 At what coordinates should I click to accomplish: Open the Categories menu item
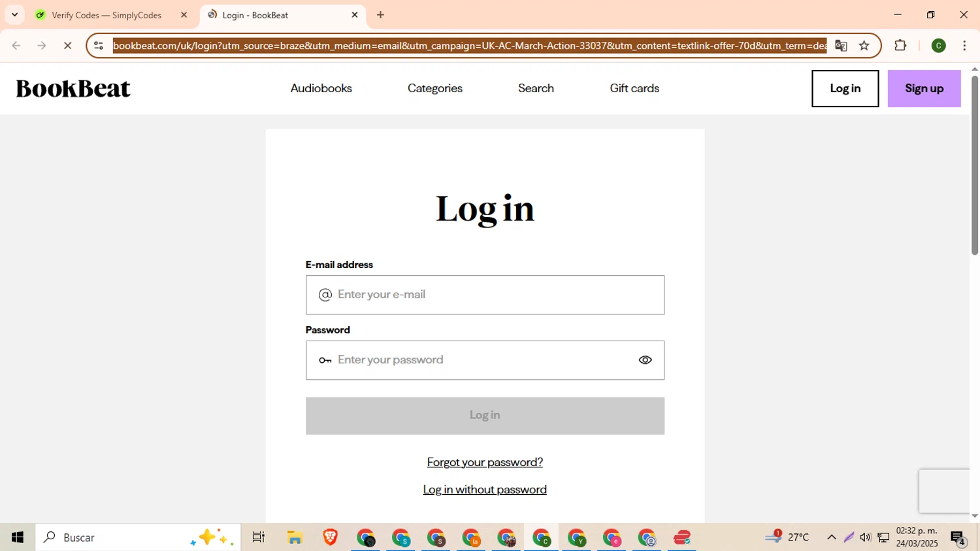[435, 88]
